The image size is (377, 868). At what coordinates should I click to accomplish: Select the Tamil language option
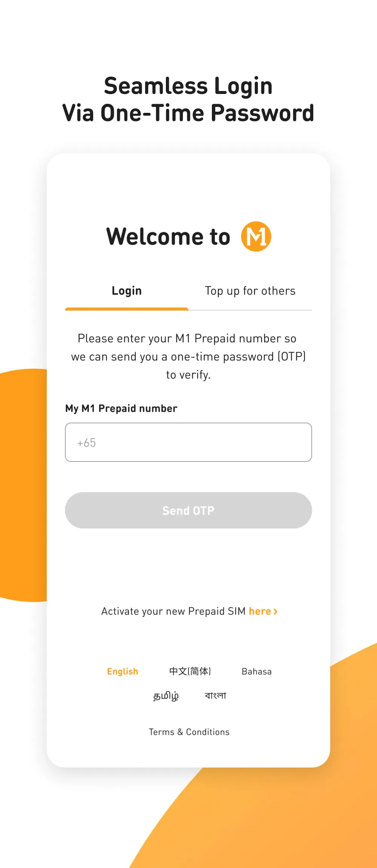(x=166, y=696)
